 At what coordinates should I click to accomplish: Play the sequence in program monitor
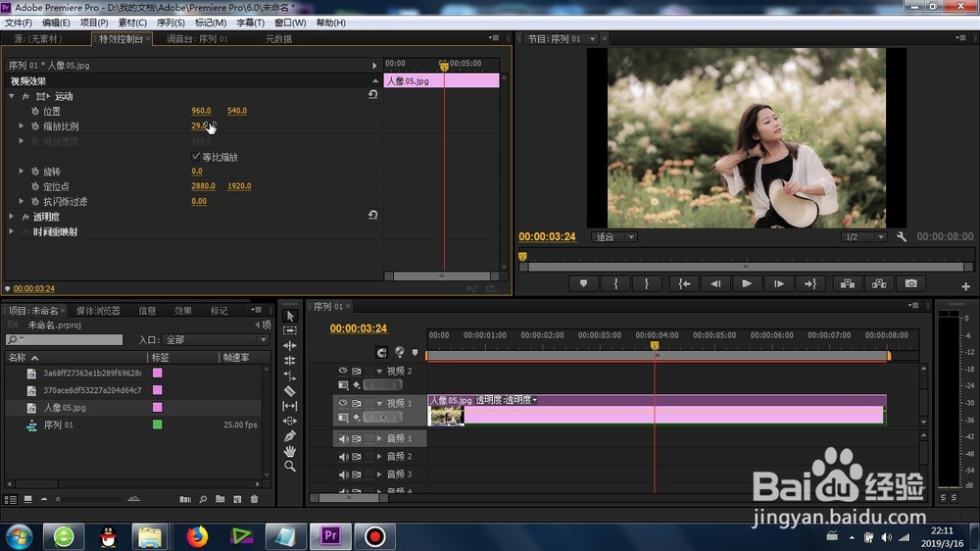click(746, 284)
